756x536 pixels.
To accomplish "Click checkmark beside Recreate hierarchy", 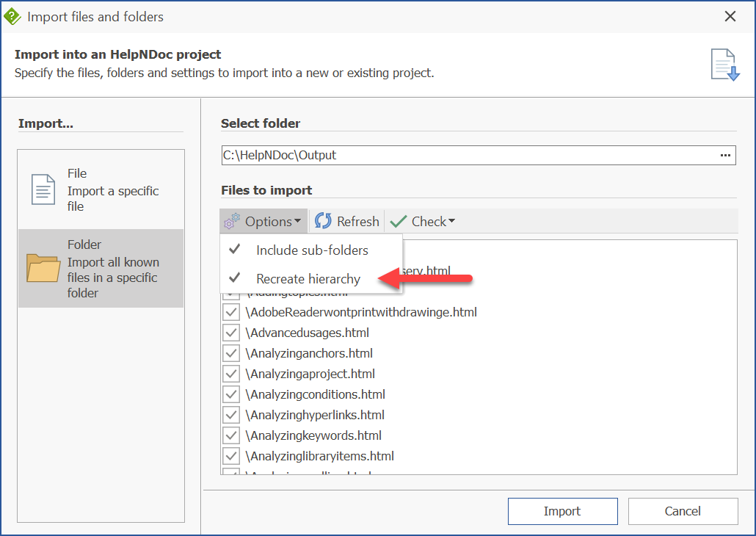I will tap(235, 278).
